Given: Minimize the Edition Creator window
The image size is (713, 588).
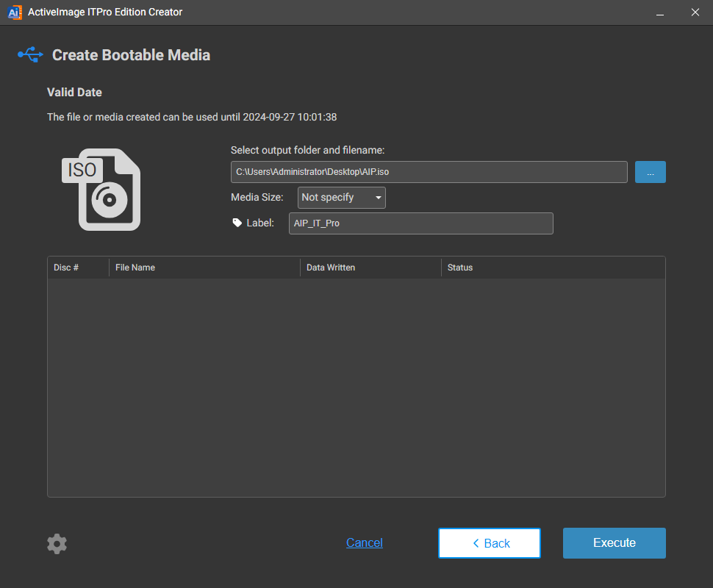Looking at the screenshot, I should tap(660, 12).
